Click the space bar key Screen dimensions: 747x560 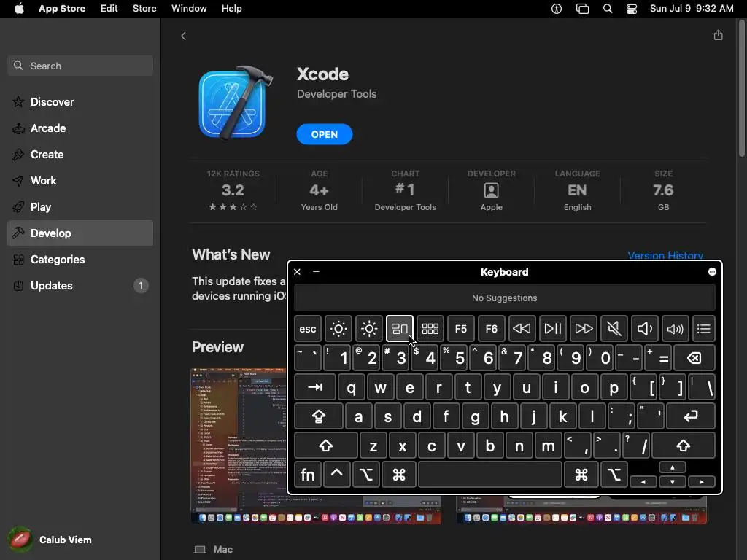[x=490, y=474]
